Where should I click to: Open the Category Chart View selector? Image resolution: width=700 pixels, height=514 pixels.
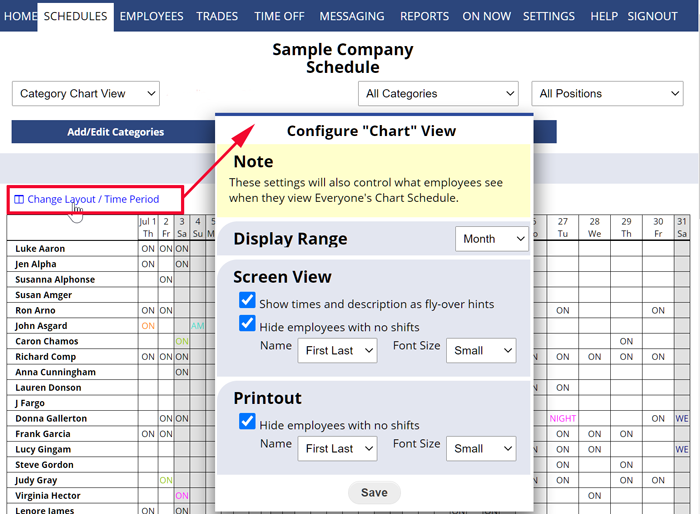pos(86,94)
